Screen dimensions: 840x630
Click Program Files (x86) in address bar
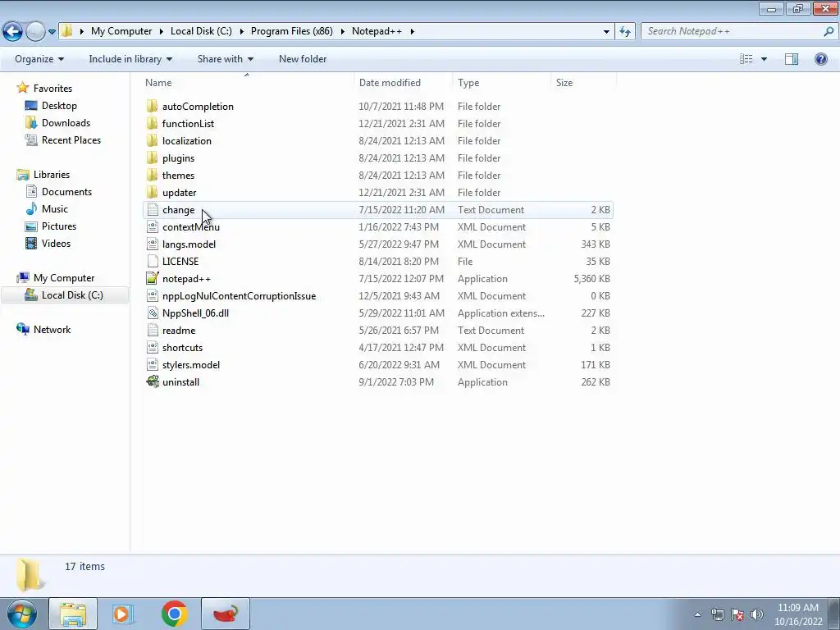[291, 31]
